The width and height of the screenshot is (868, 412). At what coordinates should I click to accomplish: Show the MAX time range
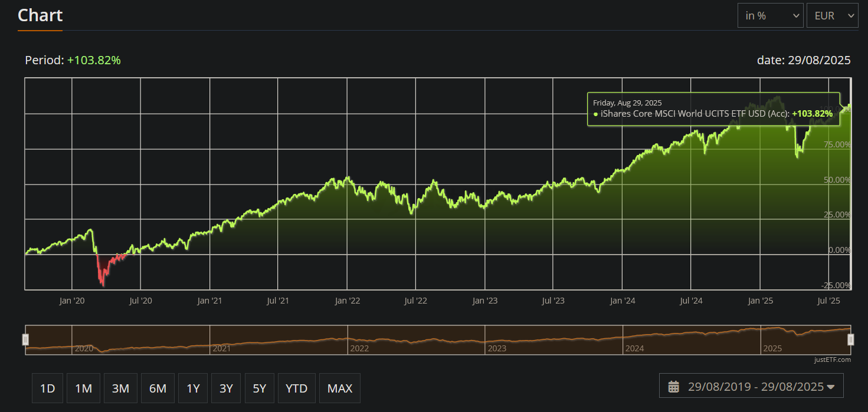339,388
